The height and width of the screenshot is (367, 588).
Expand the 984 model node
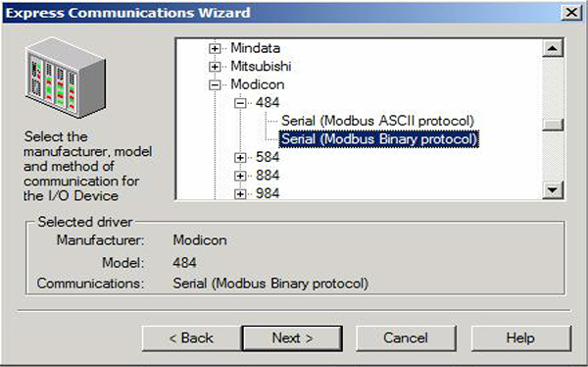coord(240,194)
